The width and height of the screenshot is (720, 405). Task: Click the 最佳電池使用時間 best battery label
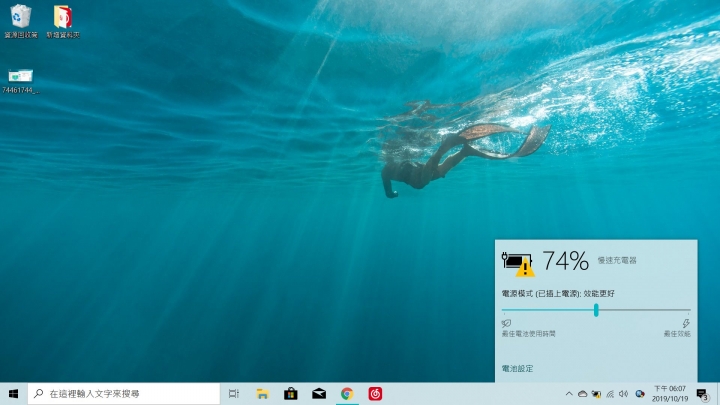529,334
